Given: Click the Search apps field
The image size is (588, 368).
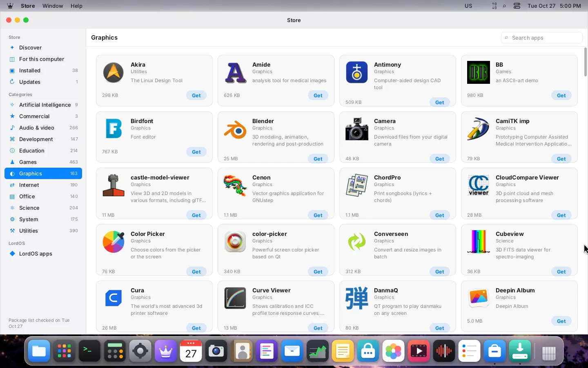Looking at the screenshot, I should pyautogui.click(x=541, y=38).
